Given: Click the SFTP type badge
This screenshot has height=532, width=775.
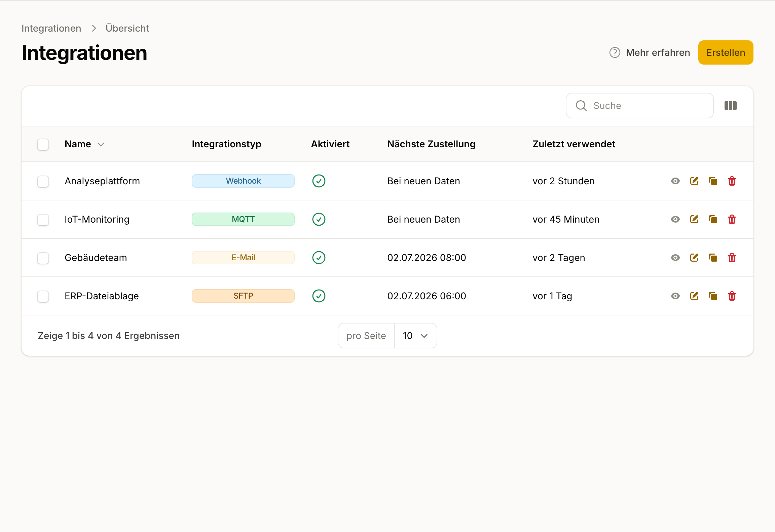Looking at the screenshot, I should tap(243, 296).
